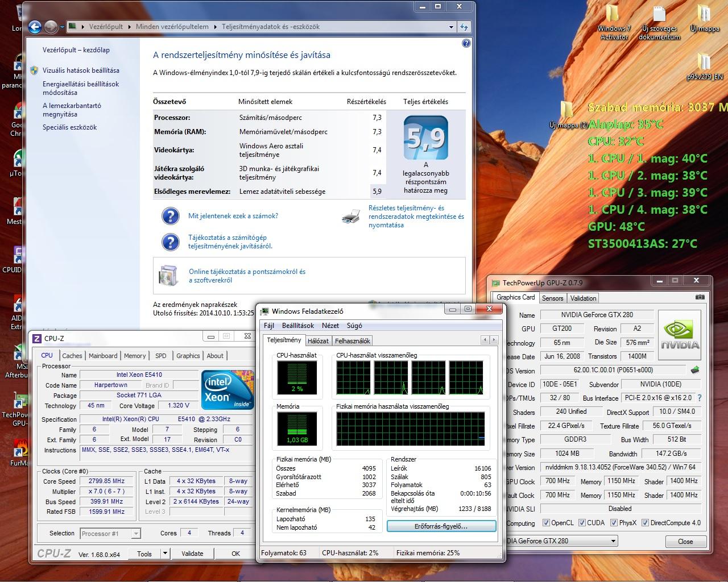Open the Új szöveges dokumentum desktop file
The height and width of the screenshot is (582, 728).
pos(659,23)
